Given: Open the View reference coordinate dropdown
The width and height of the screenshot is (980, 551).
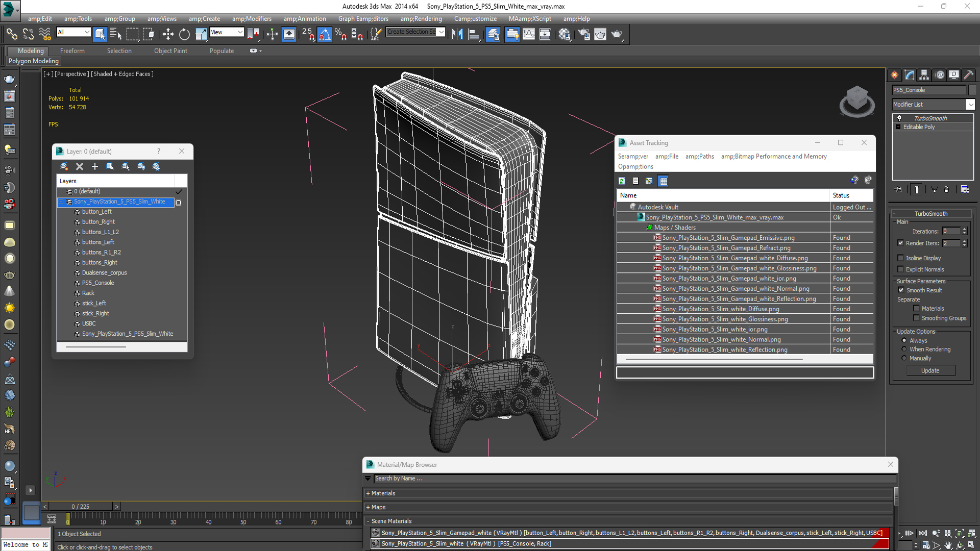Looking at the screenshot, I should pyautogui.click(x=227, y=32).
